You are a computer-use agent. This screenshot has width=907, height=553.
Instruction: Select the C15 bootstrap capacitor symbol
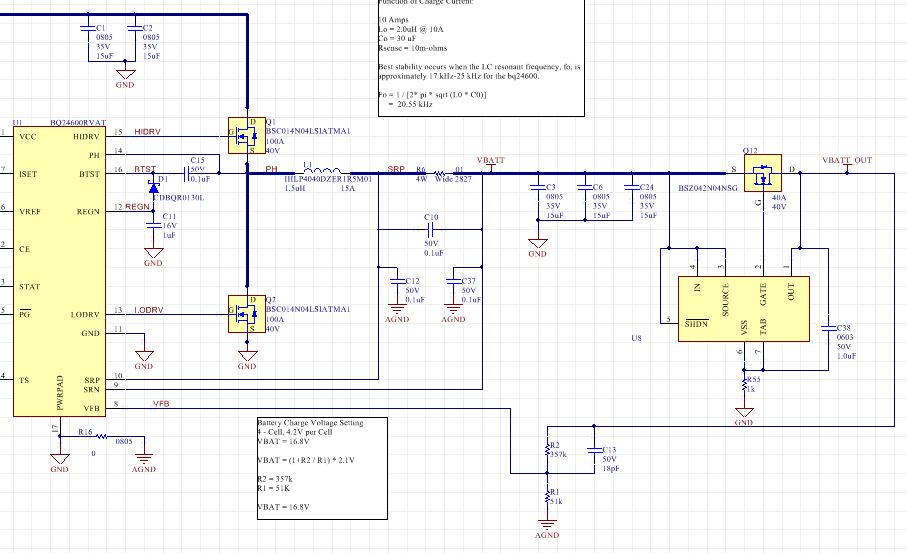click(187, 173)
